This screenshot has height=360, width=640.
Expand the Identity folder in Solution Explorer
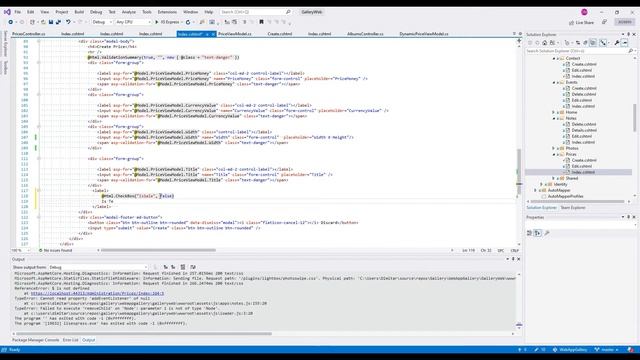click(x=542, y=184)
